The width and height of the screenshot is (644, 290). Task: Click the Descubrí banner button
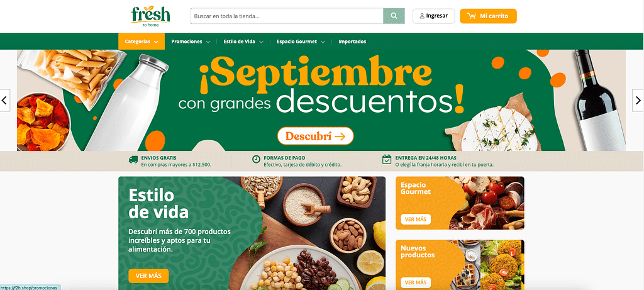tap(316, 136)
